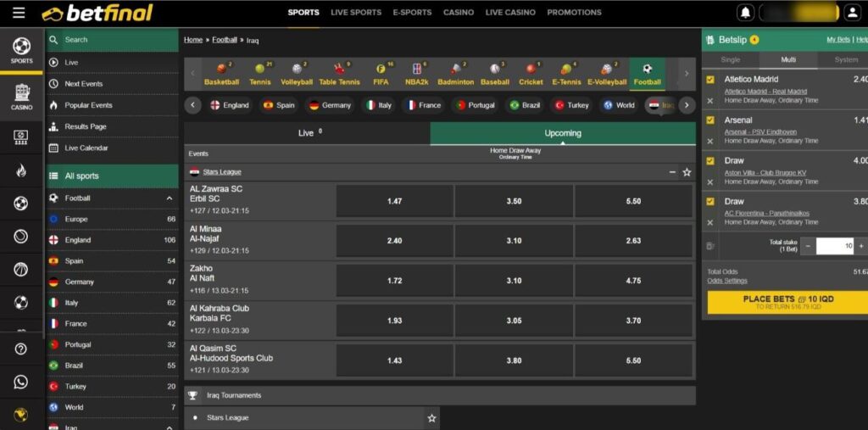This screenshot has height=430, width=868.
Task: Switch to the Live events tab
Action: tap(307, 133)
